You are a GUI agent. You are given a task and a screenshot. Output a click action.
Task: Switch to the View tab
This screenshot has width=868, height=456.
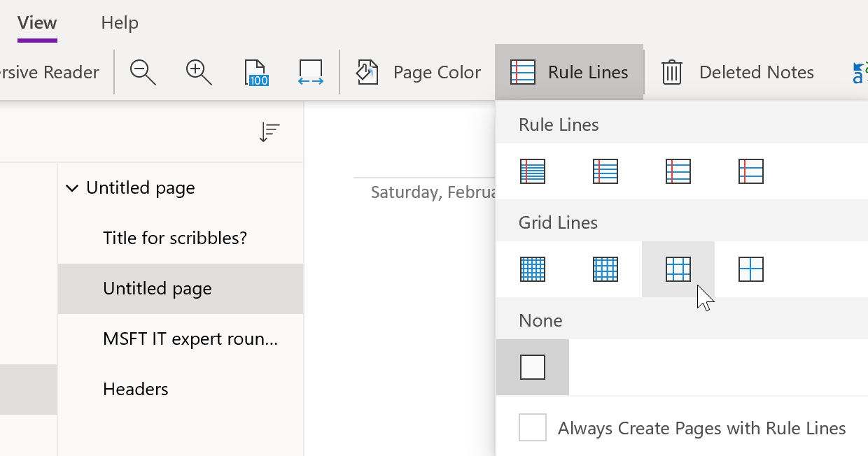[37, 22]
